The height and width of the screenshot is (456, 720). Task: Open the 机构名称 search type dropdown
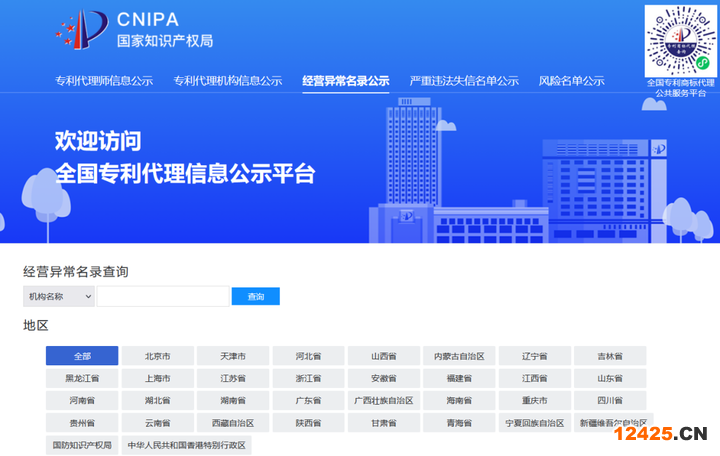[59, 296]
